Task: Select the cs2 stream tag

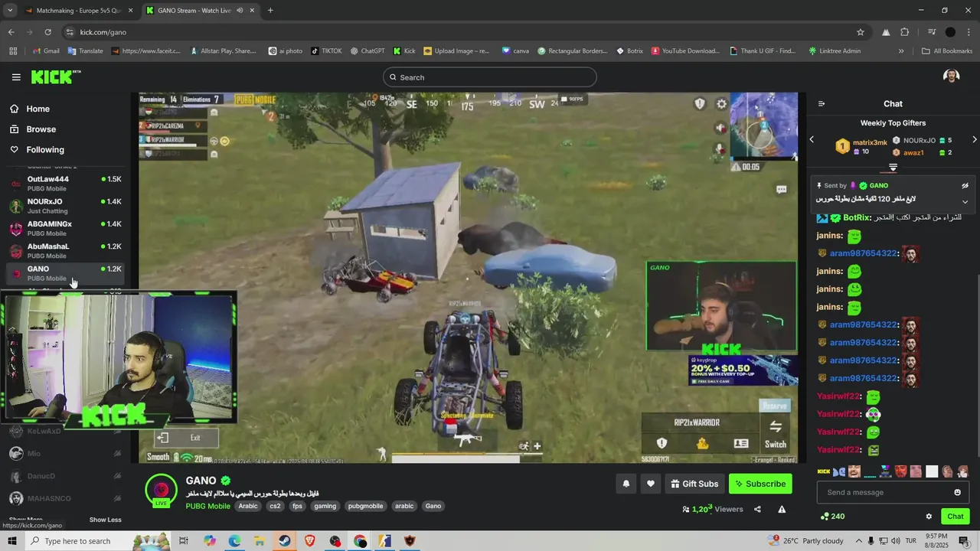Action: pos(275,506)
